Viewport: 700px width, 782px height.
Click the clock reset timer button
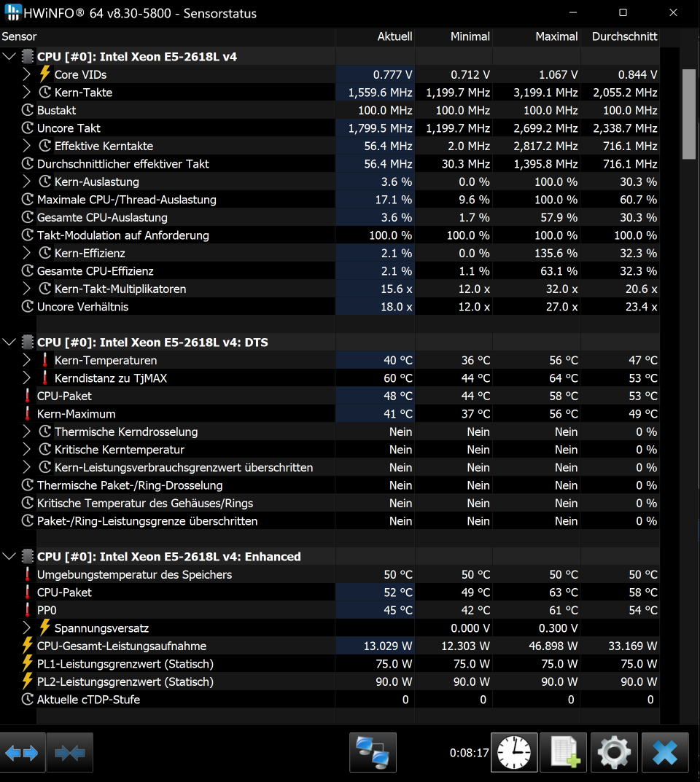(x=514, y=753)
